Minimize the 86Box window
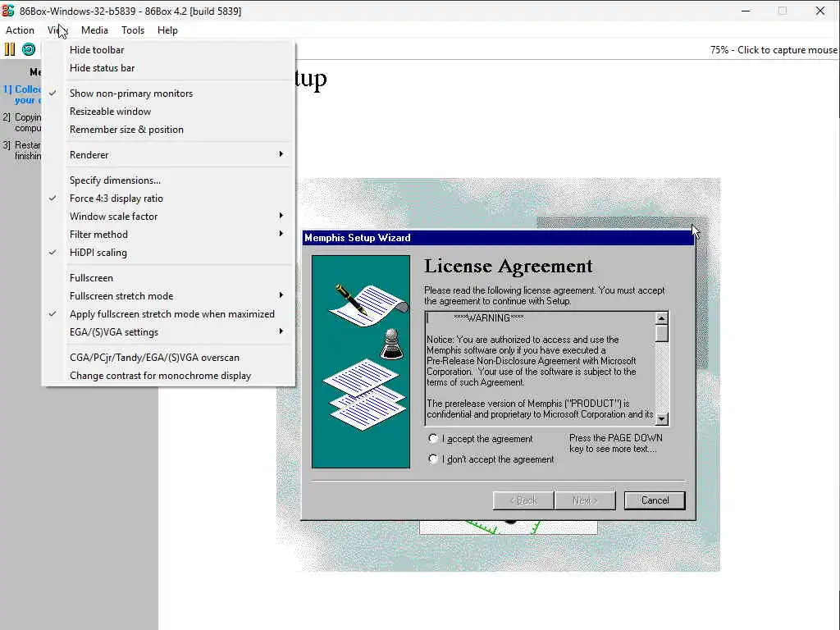The height and width of the screenshot is (630, 840). tap(746, 11)
